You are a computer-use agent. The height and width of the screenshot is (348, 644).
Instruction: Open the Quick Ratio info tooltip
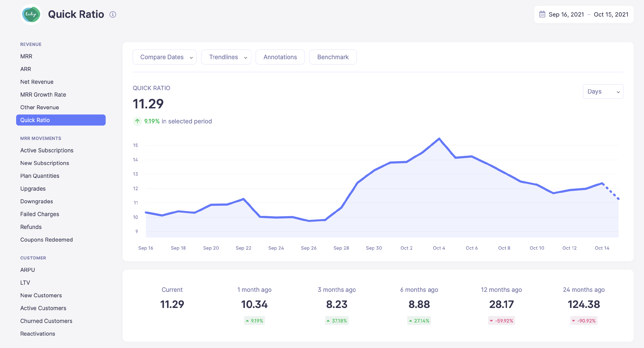113,14
